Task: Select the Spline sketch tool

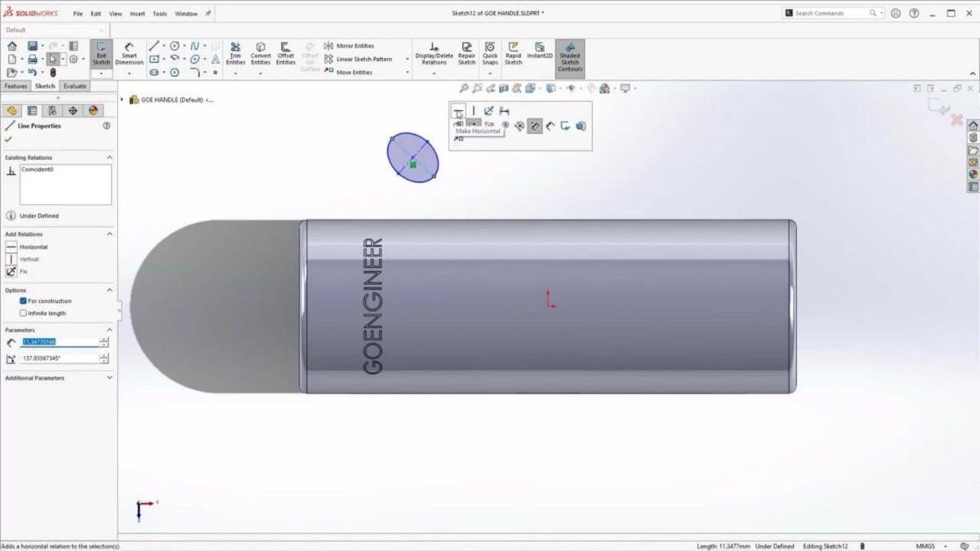Action: pyautogui.click(x=196, y=46)
